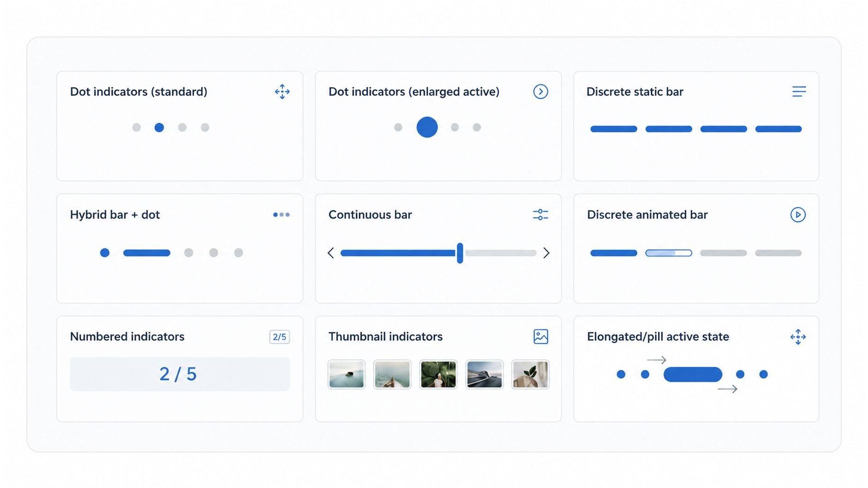The image size is (868, 488).
Task: Click the first filled segment of Discrete animated bar
Action: 614,253
